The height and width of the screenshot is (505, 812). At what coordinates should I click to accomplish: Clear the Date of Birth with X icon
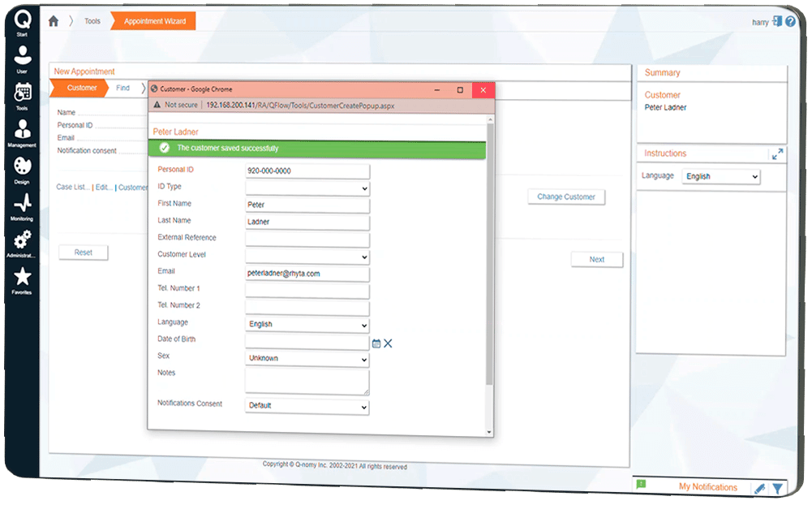(x=388, y=343)
